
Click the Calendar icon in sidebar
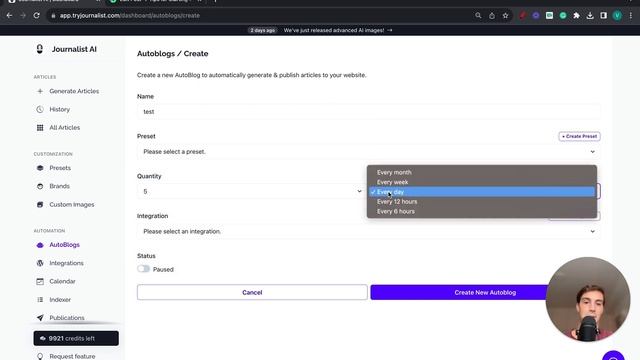[40, 281]
